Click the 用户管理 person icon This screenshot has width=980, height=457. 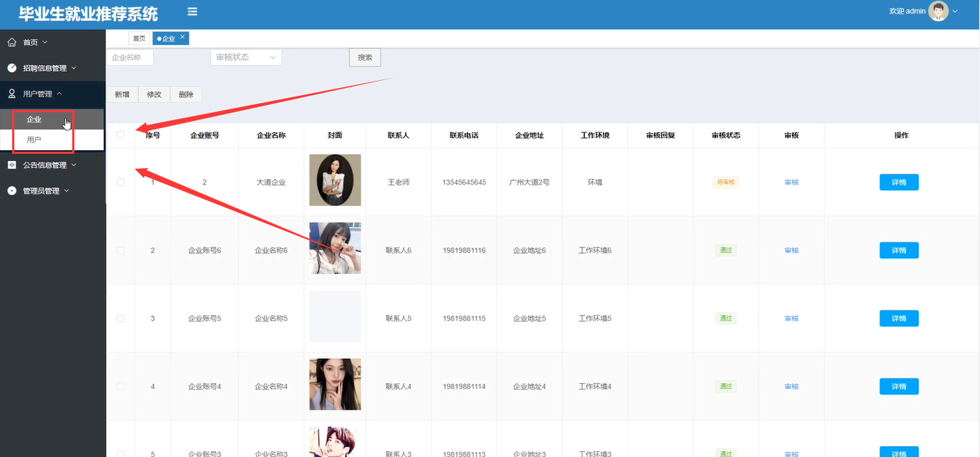pyautogui.click(x=11, y=94)
